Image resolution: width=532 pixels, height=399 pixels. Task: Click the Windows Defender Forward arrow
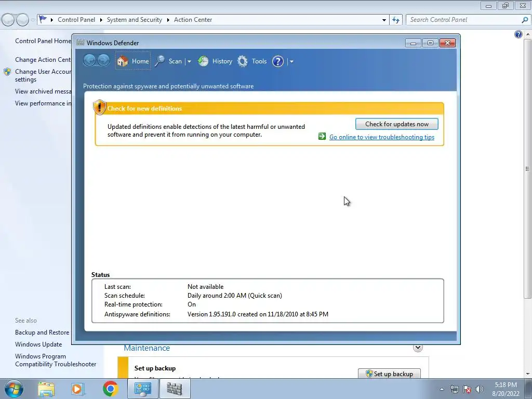coord(103,61)
